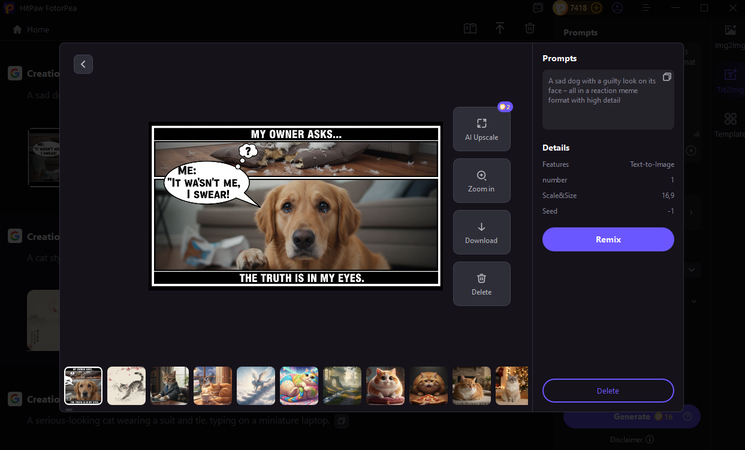Click the Disclaimer info link

point(632,440)
